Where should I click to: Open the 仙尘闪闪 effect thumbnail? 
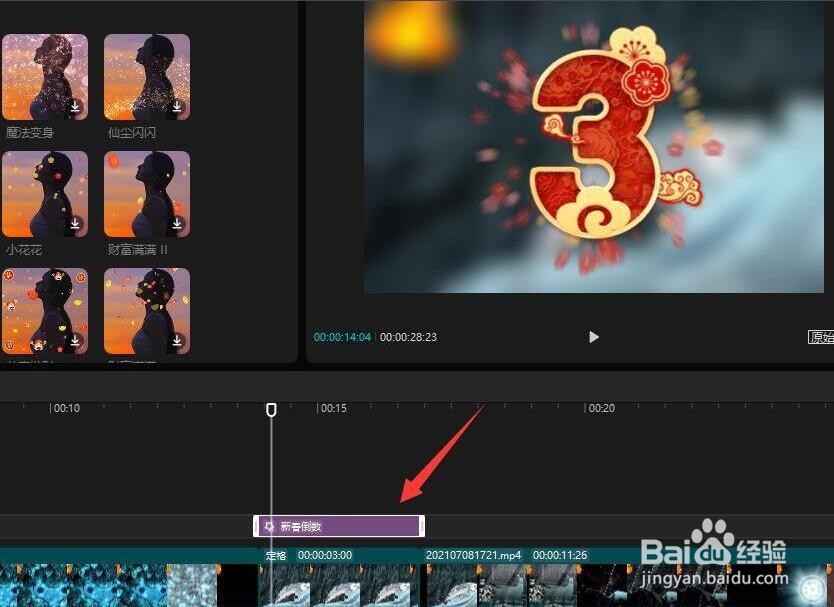click(146, 76)
